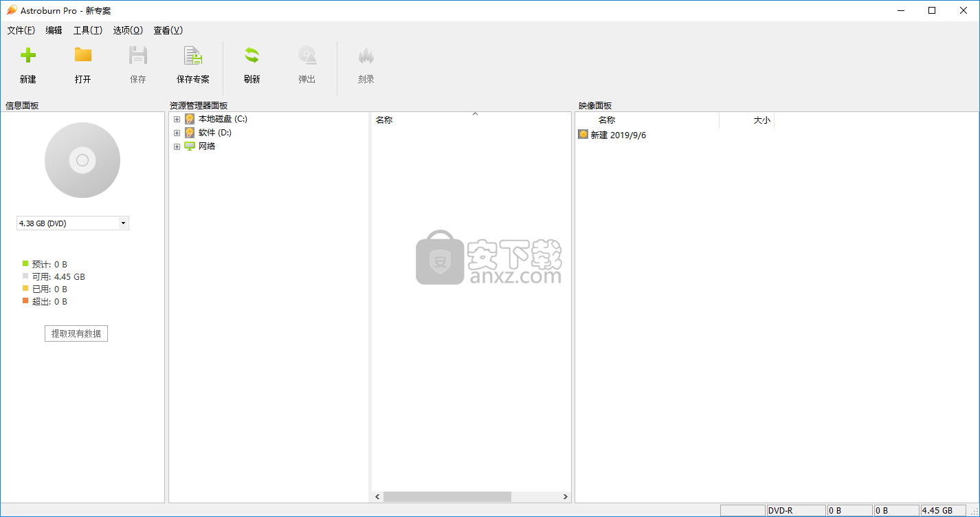980x517 pixels.
Task: Click the 可用: 4.45 GB text
Action: pyautogui.click(x=58, y=276)
